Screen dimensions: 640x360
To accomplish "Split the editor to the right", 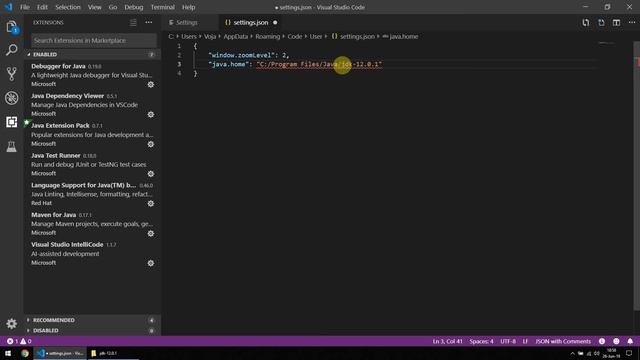I will click(616, 22).
